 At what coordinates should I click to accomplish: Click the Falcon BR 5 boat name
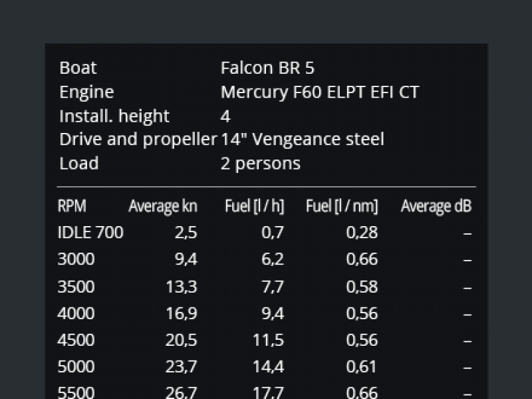click(267, 68)
